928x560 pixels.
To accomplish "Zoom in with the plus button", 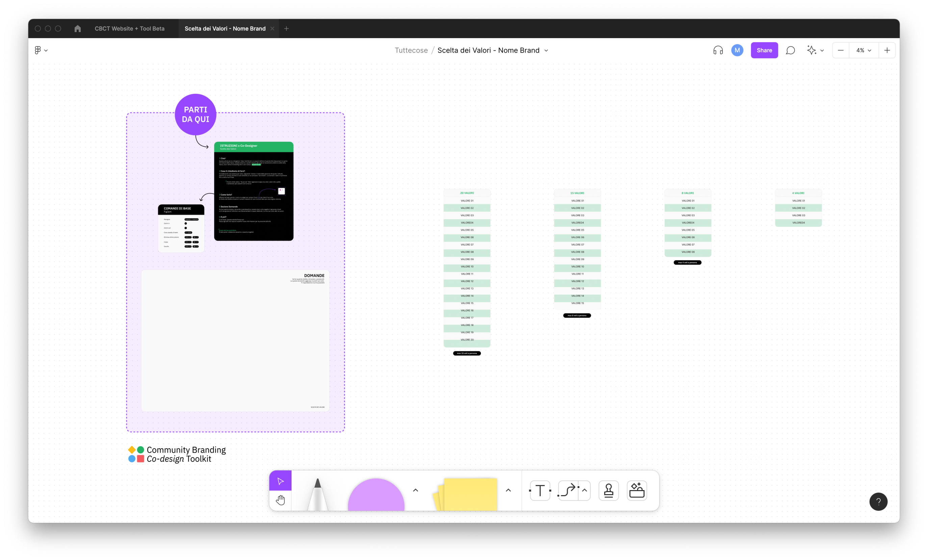I will tap(887, 50).
